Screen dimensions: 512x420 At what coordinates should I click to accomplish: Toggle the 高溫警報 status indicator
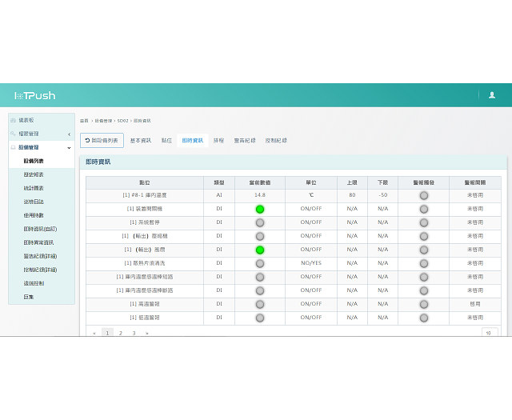260,304
